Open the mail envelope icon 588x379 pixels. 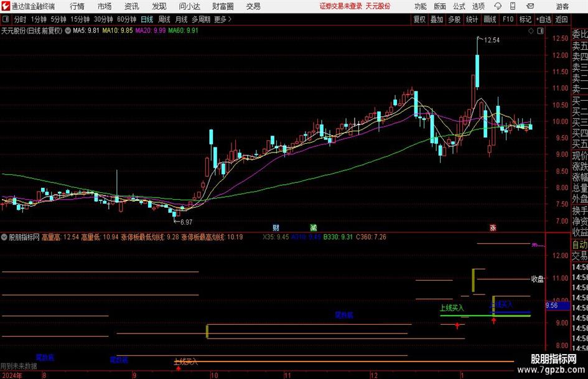click(x=530, y=6)
